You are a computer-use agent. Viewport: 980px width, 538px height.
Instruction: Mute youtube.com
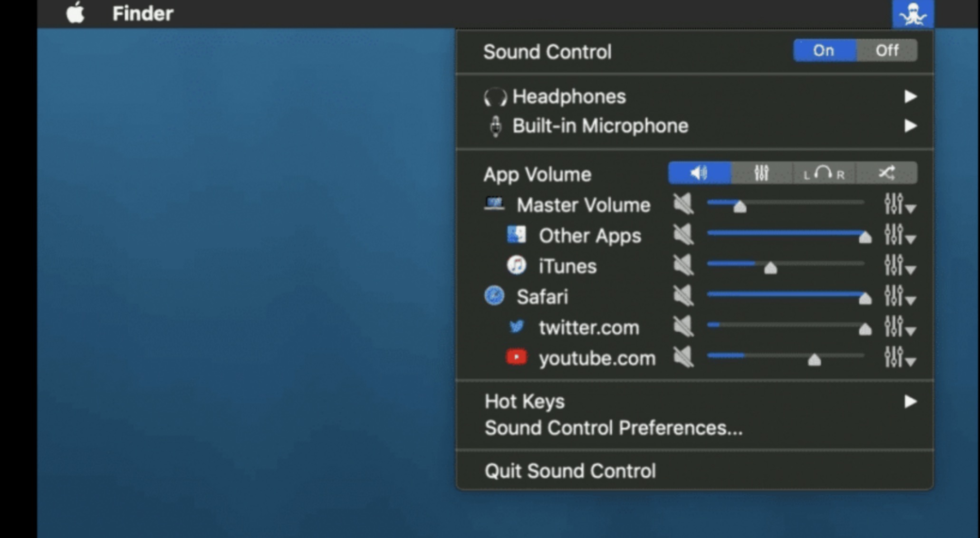point(683,357)
